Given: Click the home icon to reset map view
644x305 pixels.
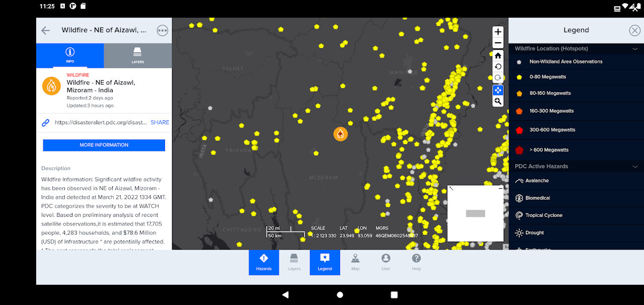Looking at the screenshot, I should [498, 55].
